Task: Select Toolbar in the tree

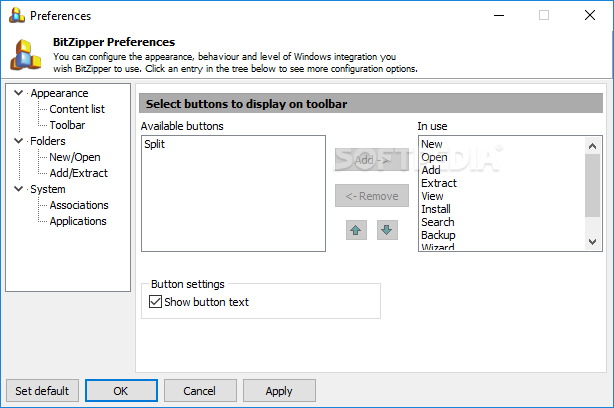Action: coord(67,125)
